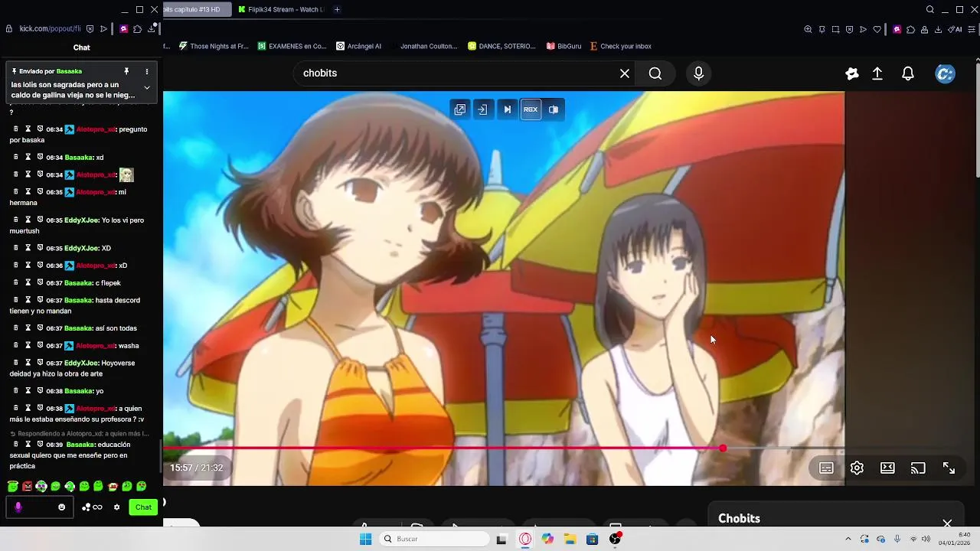This screenshot has width=980, height=551.
Task: Seek using the red progress bar handle
Action: coord(723,448)
